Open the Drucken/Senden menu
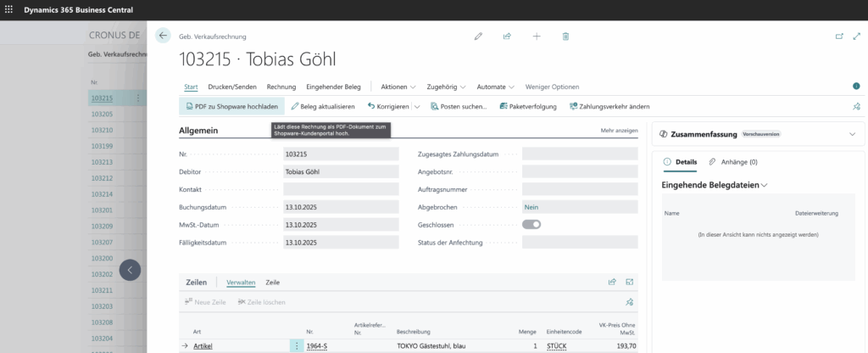The image size is (868, 353). point(232,87)
